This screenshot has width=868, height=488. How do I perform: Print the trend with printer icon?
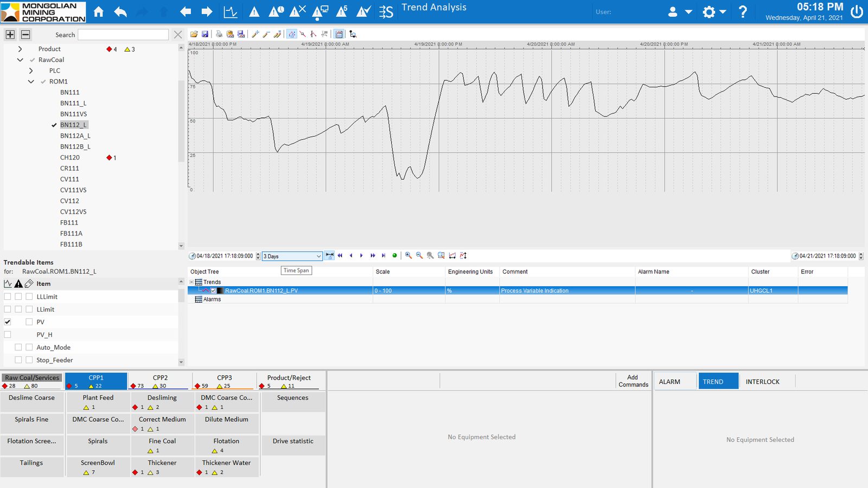[219, 34]
